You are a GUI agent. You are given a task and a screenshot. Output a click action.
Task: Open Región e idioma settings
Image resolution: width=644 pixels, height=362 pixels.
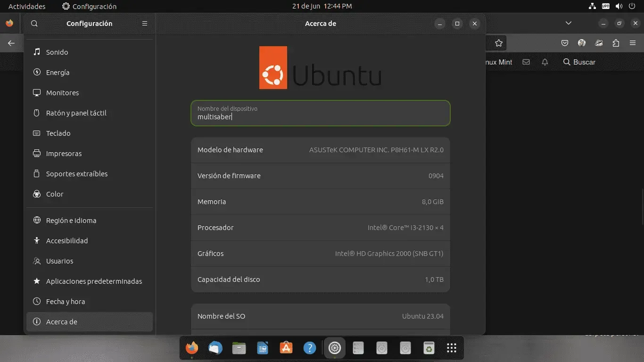[x=90, y=221]
